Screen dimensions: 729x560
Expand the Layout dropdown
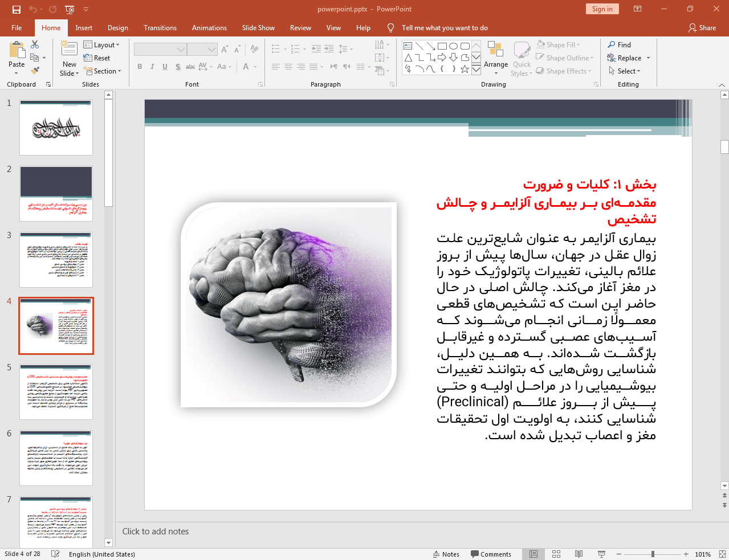tap(101, 45)
